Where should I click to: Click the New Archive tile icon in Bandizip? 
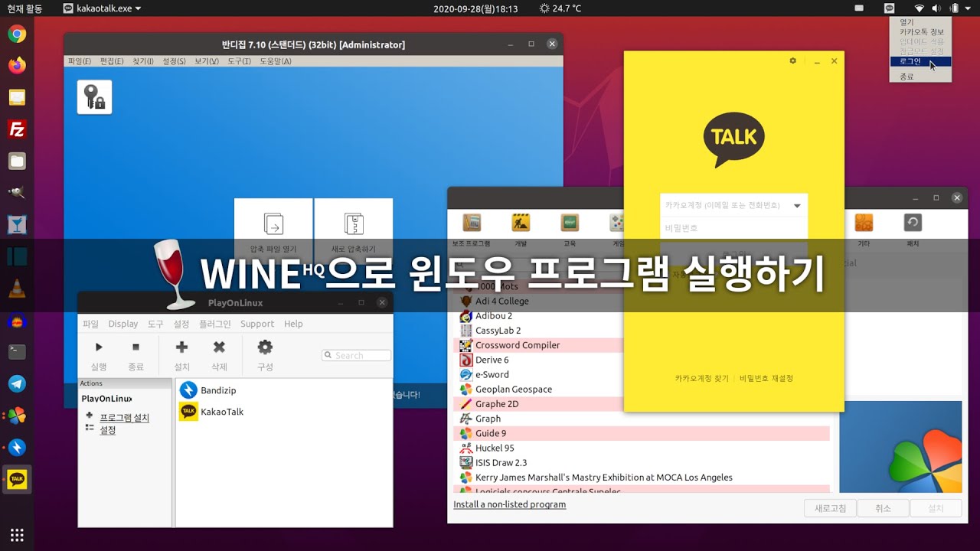[354, 223]
